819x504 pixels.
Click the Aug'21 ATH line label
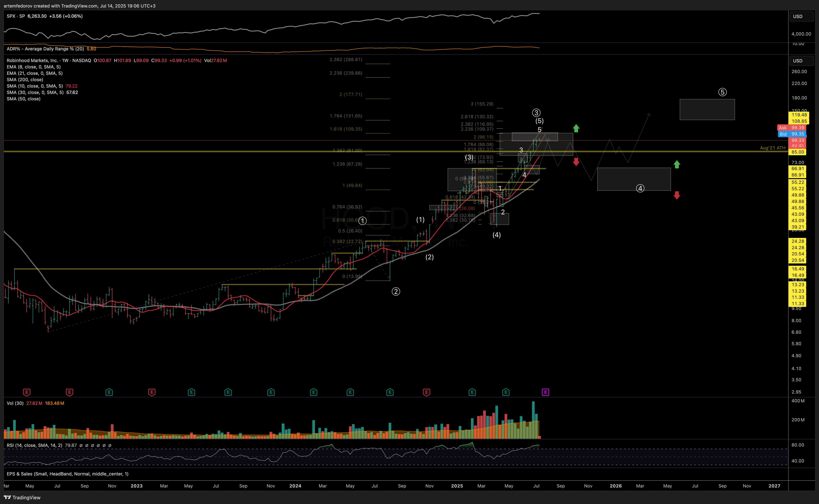(773, 148)
